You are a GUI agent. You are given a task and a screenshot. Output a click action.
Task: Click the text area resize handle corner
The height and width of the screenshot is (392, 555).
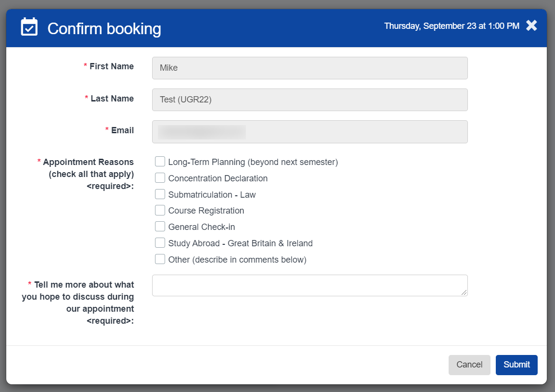pyautogui.click(x=465, y=292)
